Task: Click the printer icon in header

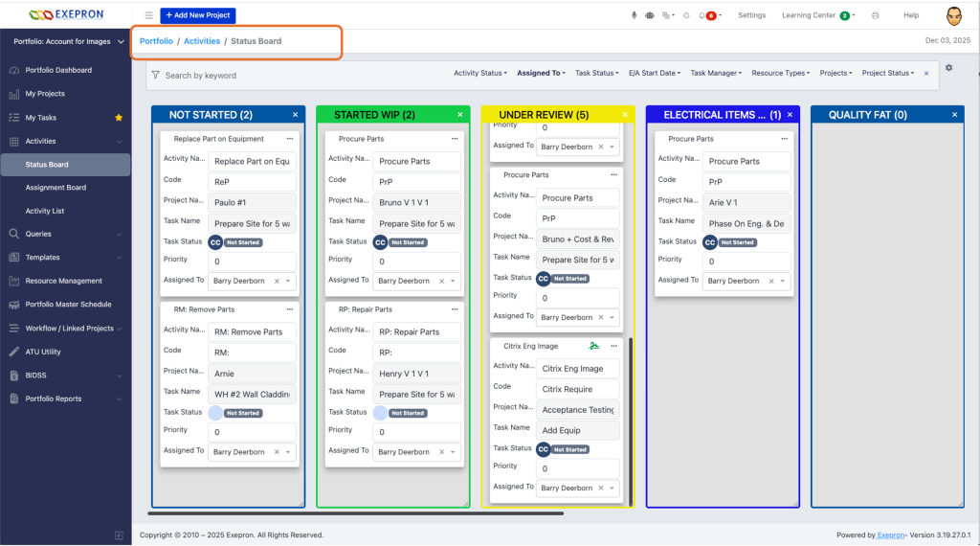Action: (875, 15)
